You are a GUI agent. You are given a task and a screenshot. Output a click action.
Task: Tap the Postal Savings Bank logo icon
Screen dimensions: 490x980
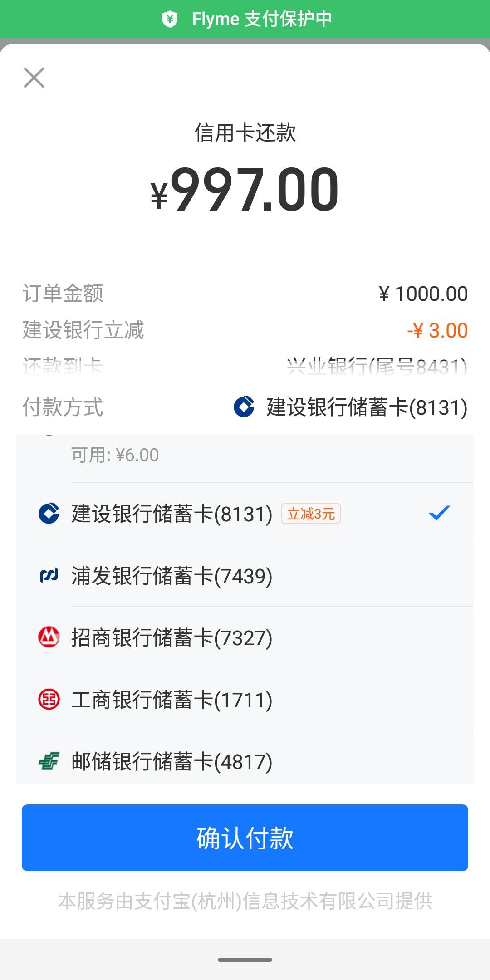(x=49, y=761)
